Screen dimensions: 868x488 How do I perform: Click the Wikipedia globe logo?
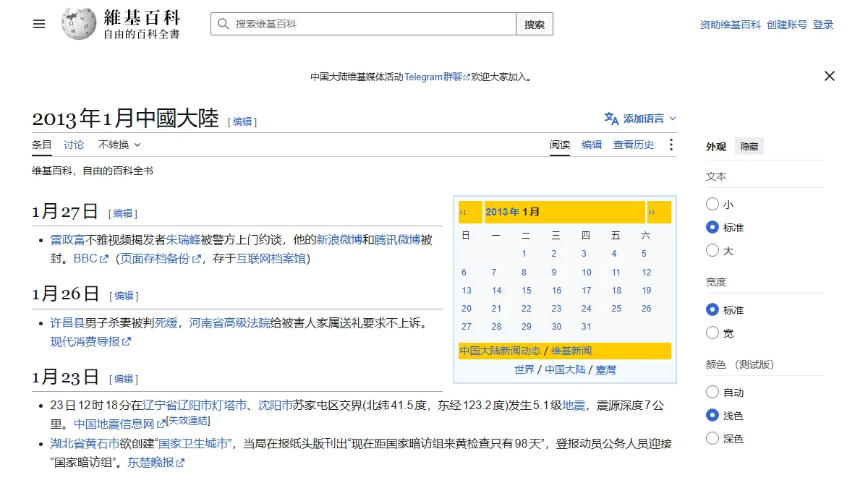point(79,24)
